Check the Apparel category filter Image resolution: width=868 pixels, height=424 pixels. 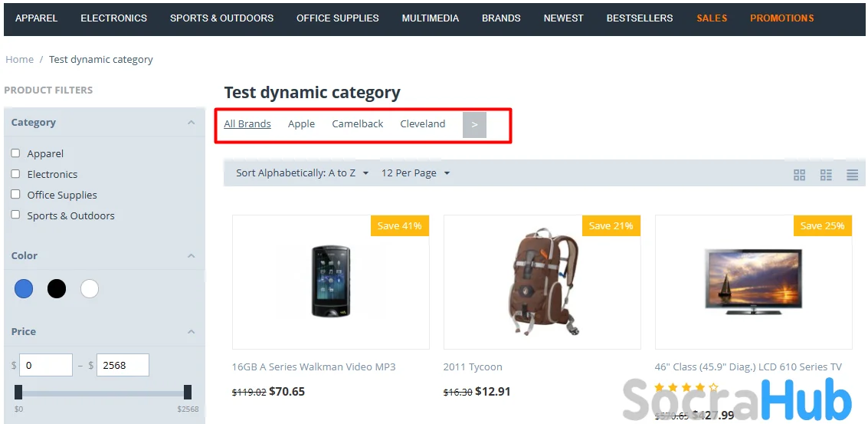coord(15,153)
